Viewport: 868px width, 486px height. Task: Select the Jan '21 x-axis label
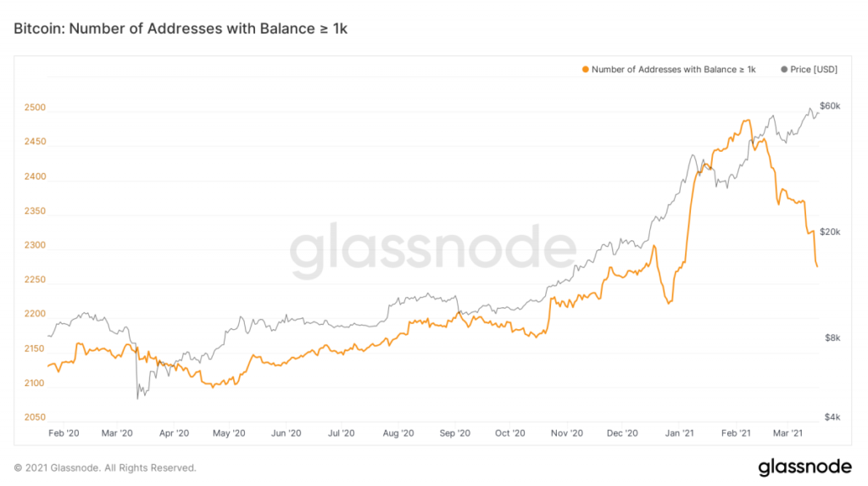(678, 433)
